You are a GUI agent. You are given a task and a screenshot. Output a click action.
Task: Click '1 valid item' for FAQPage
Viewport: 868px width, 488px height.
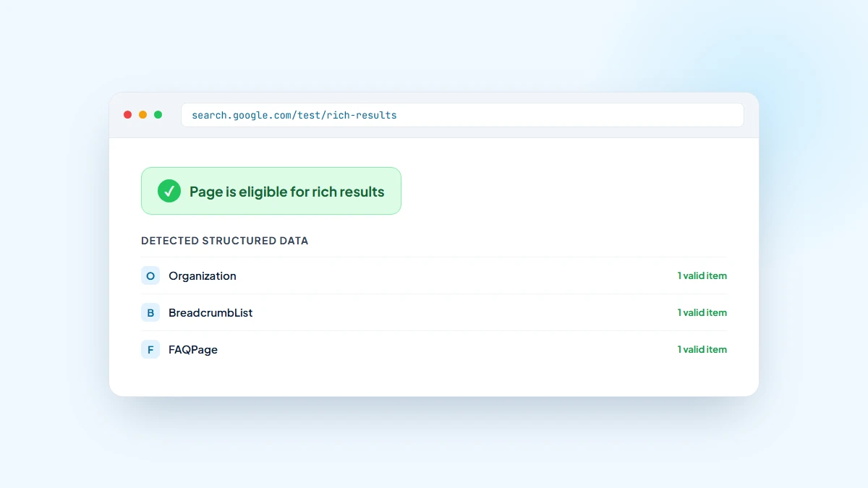pyautogui.click(x=702, y=349)
